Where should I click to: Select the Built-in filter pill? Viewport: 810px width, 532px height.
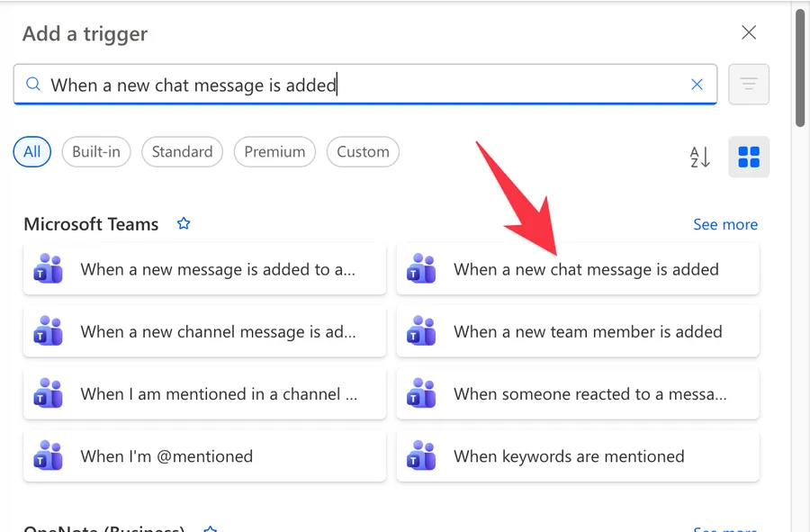96,152
